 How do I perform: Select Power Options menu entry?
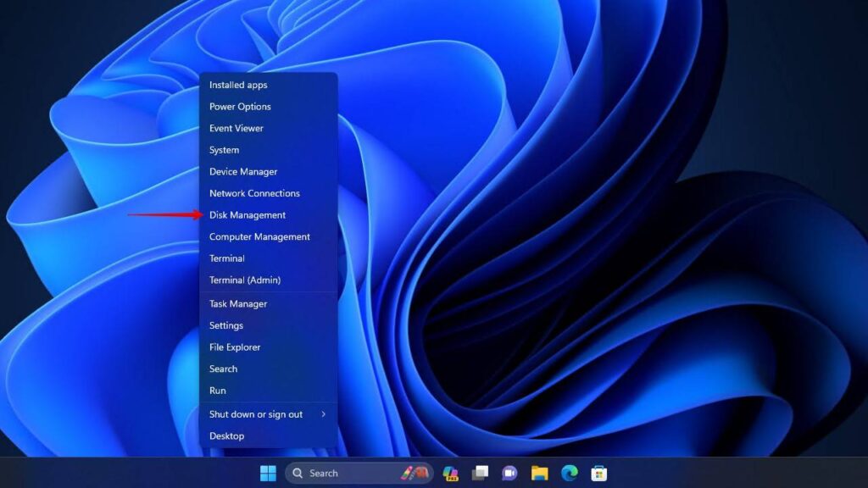click(269, 106)
